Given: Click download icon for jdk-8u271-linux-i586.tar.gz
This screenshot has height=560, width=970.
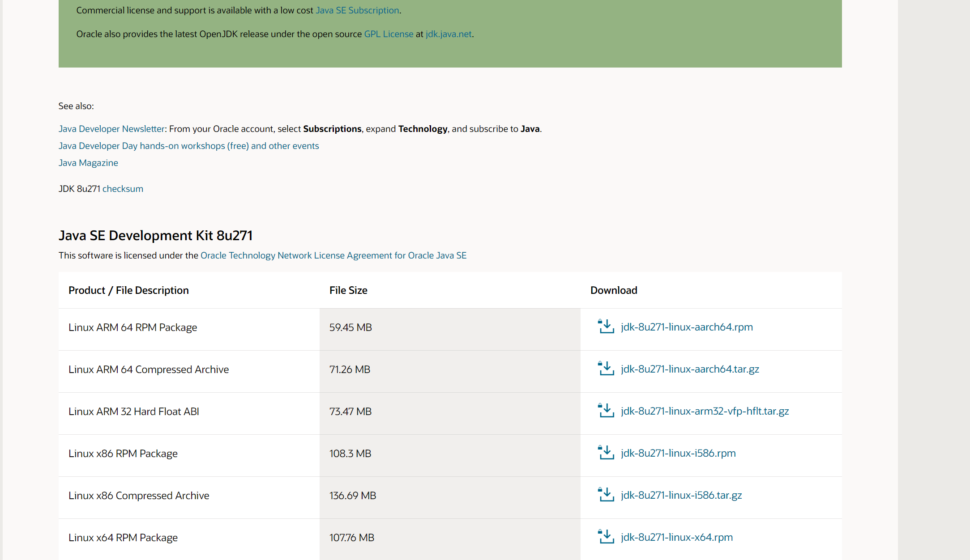Looking at the screenshot, I should (x=606, y=495).
